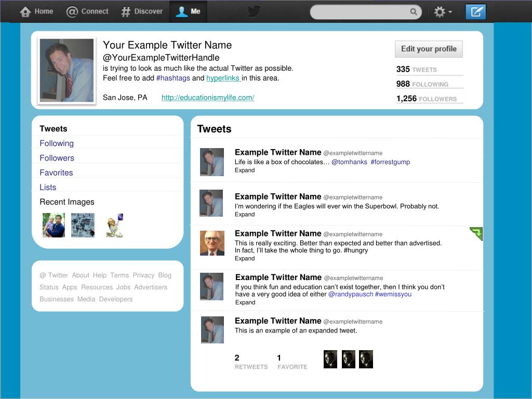
Task: Click the Blog footer link
Action: 165,275
